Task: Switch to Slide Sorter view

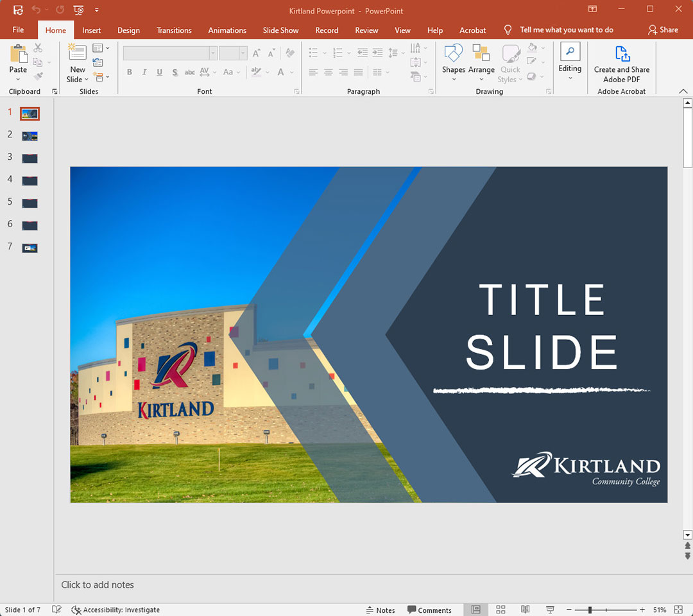Action: pyautogui.click(x=501, y=610)
